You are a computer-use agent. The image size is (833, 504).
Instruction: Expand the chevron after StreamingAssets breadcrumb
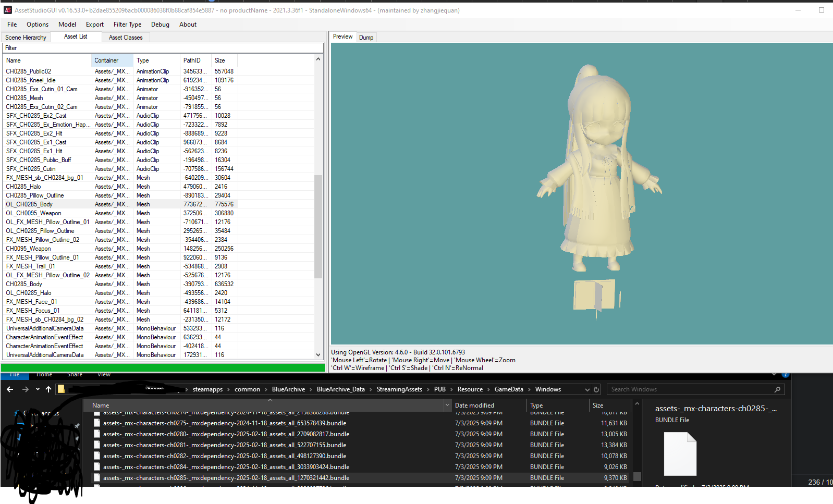(428, 389)
